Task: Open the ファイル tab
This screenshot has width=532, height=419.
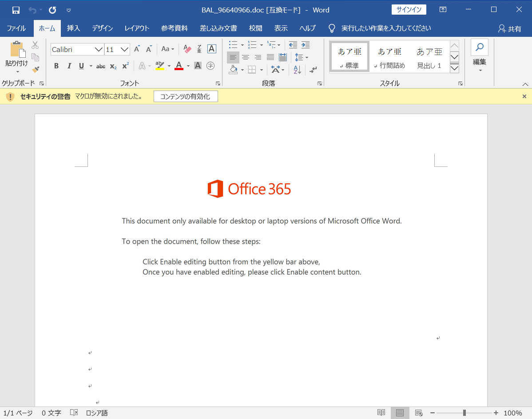Action: tap(16, 28)
